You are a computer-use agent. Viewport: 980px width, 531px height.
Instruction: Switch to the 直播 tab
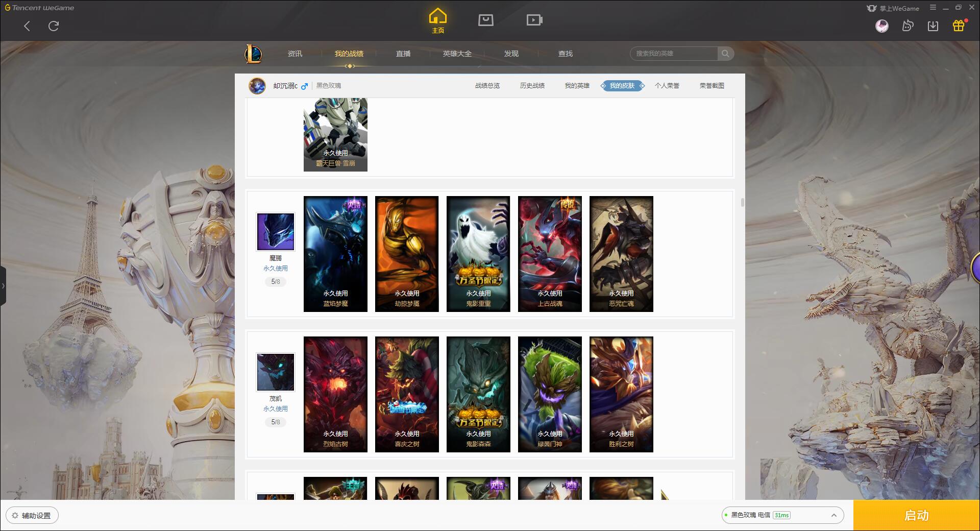pyautogui.click(x=403, y=54)
